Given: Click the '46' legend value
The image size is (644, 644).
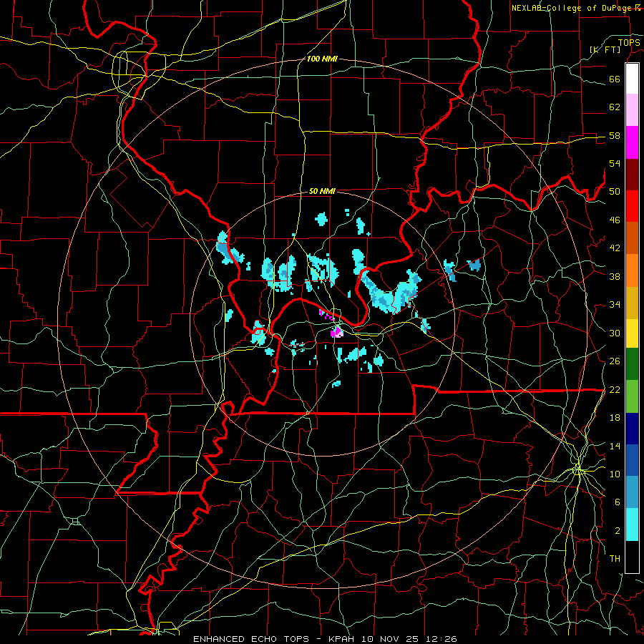Looking at the screenshot, I should coord(615,220).
